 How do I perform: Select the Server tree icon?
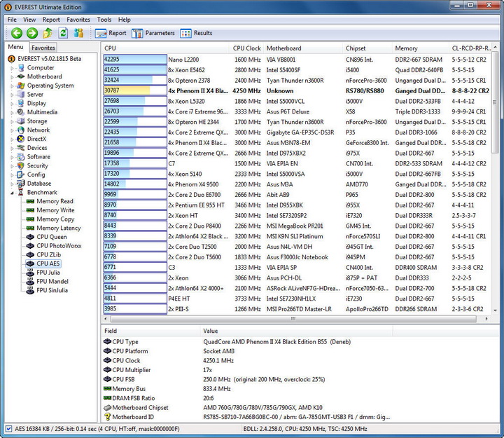[x=21, y=95]
